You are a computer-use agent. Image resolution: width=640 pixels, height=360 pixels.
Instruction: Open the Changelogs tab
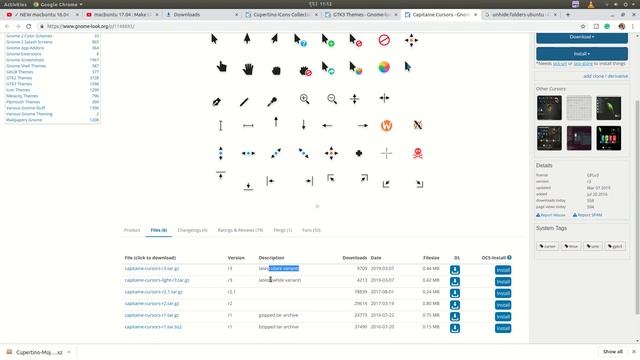[192, 230]
